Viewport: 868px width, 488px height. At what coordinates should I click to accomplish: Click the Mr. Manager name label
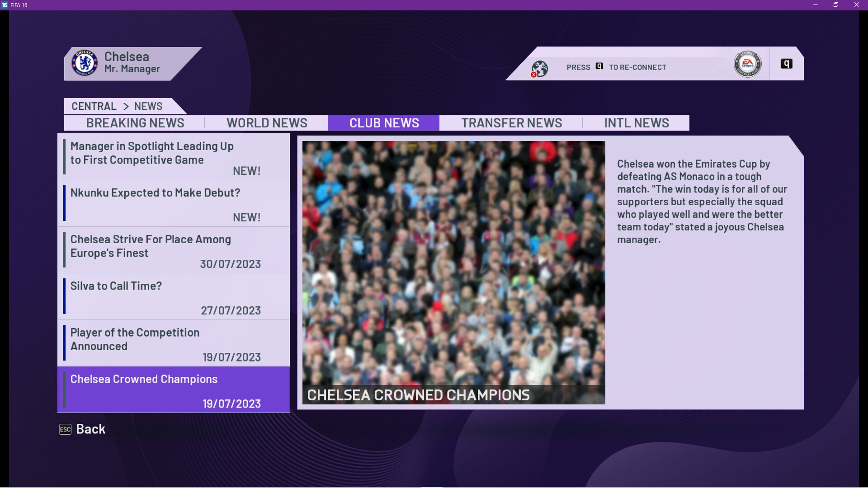click(x=132, y=69)
